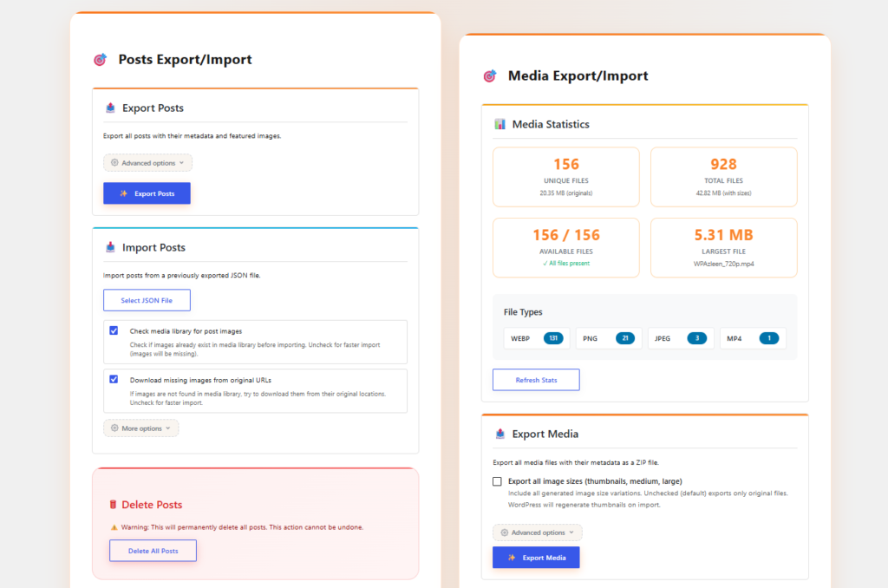Image resolution: width=888 pixels, height=588 pixels.
Task: Click Export all media files as ZIP description
Action: click(576, 463)
